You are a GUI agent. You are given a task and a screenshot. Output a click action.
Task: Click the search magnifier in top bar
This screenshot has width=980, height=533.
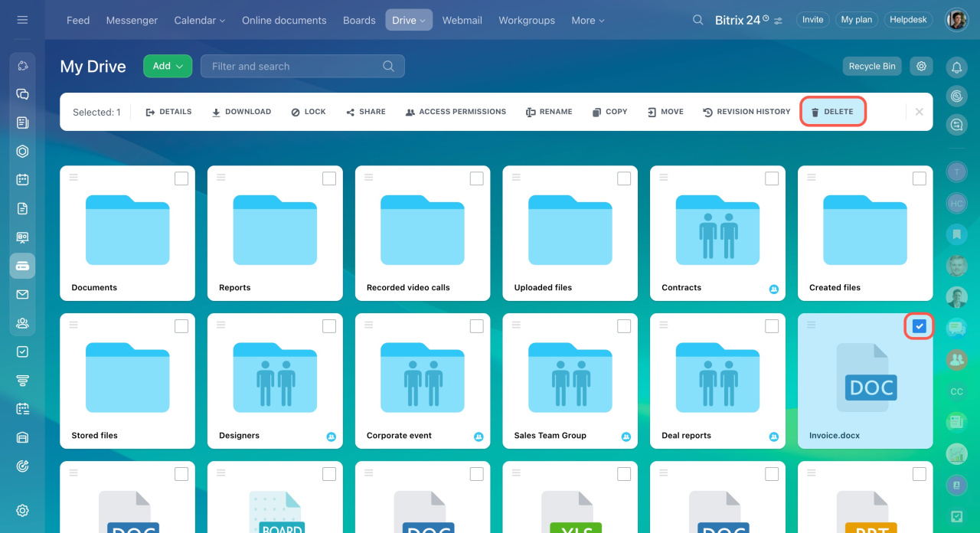(697, 20)
